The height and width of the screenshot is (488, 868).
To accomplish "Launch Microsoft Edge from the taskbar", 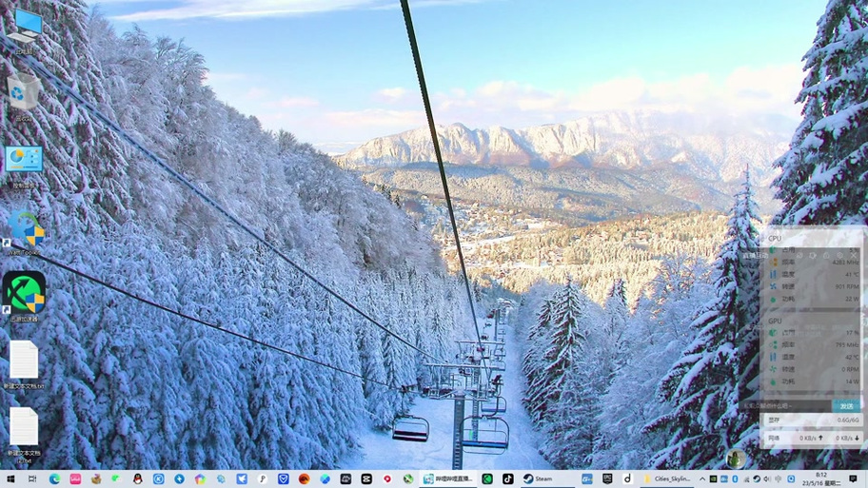I will [x=54, y=479].
